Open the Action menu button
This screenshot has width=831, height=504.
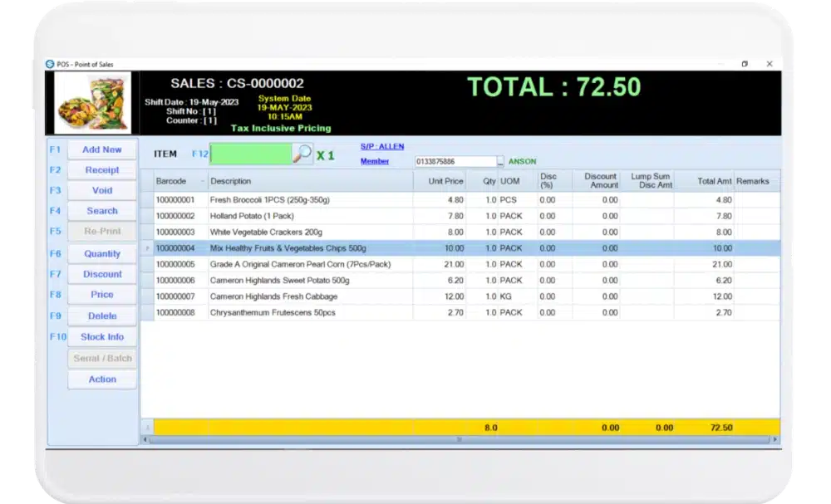pos(102,379)
